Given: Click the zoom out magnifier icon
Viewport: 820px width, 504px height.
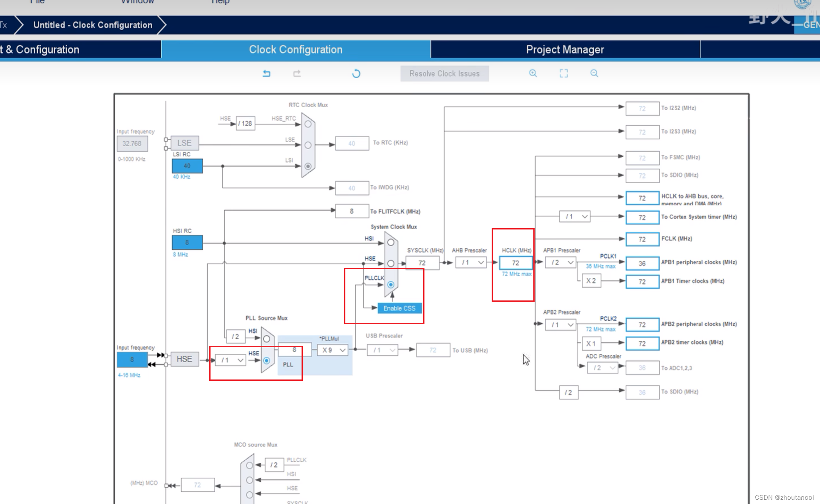Looking at the screenshot, I should coord(594,74).
